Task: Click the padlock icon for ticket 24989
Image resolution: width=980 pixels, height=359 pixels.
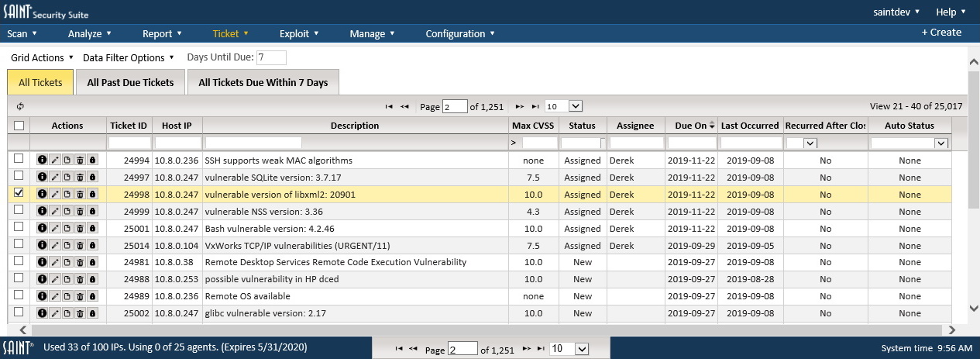Action: 92,296
